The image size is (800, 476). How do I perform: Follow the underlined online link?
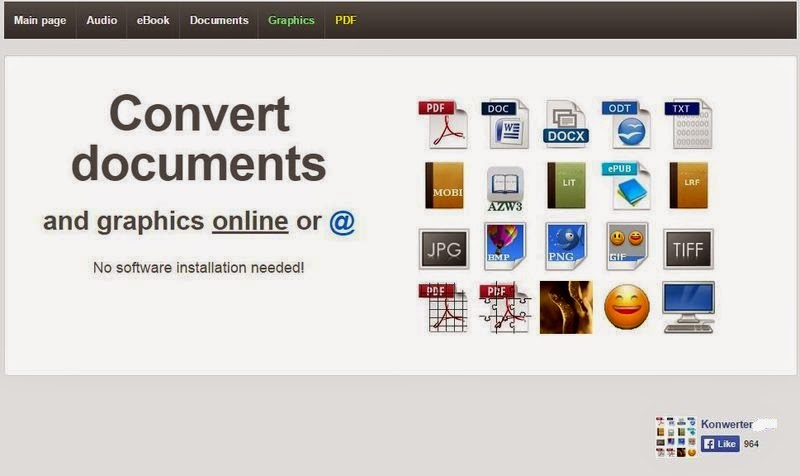(250, 221)
